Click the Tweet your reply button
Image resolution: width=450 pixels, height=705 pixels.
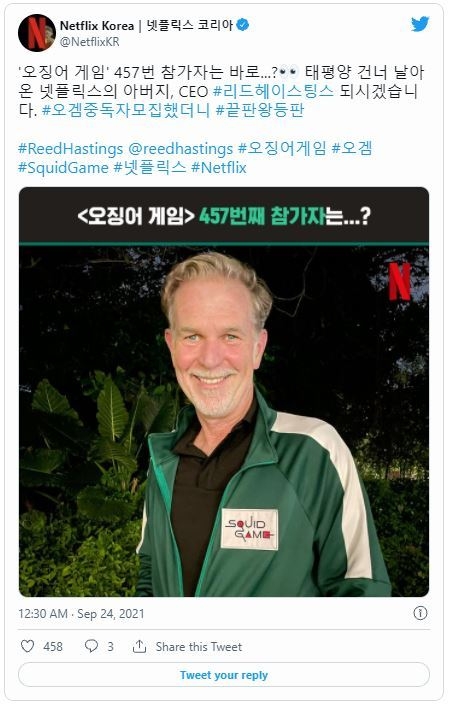coord(224,675)
